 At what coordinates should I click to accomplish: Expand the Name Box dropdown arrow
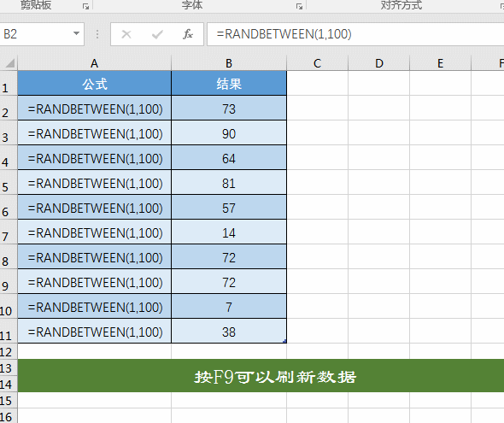pyautogui.click(x=76, y=33)
